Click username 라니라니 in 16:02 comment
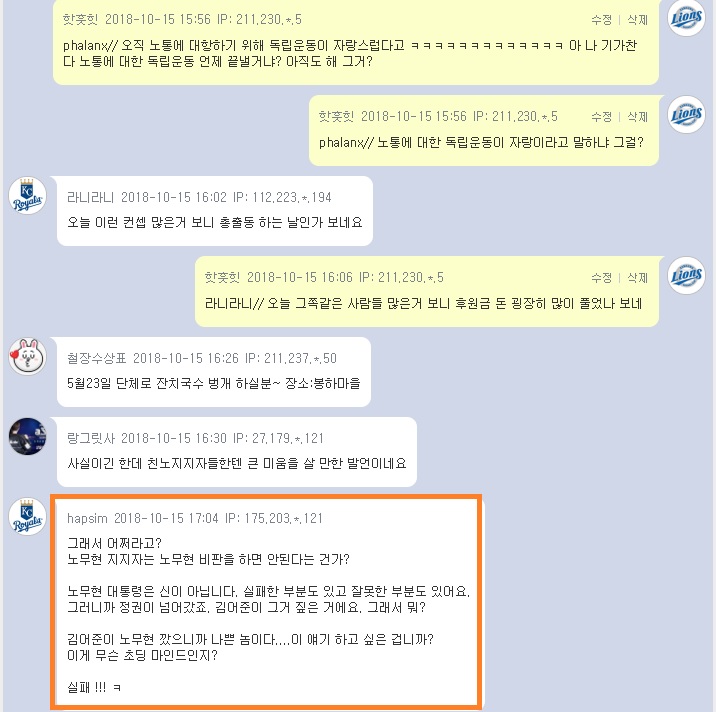This screenshot has height=712, width=716. 90,197
